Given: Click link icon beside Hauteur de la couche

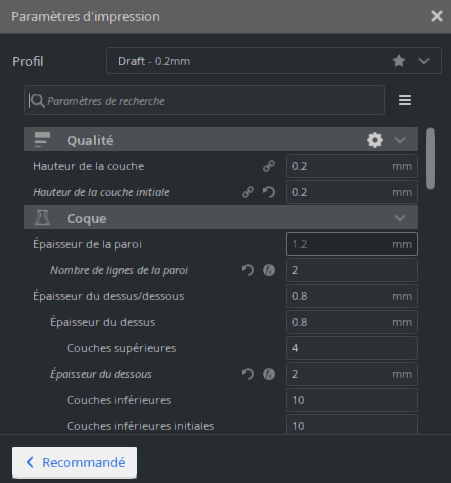Looking at the screenshot, I should click(269, 166).
